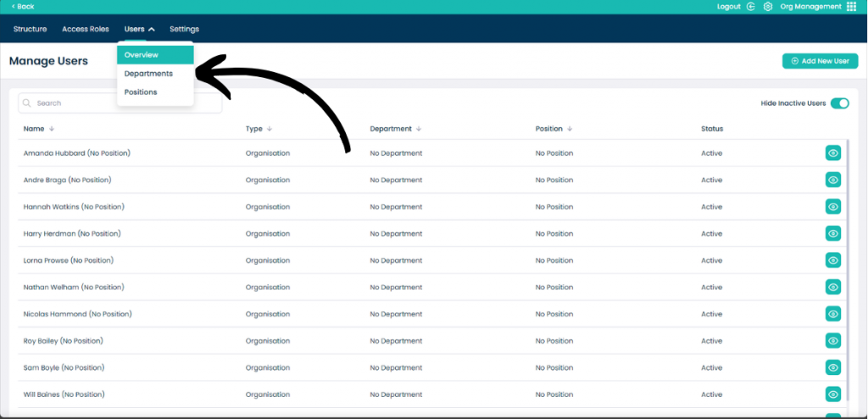Open Lorna Prowse's eye icon
868x419 pixels.
(832, 260)
